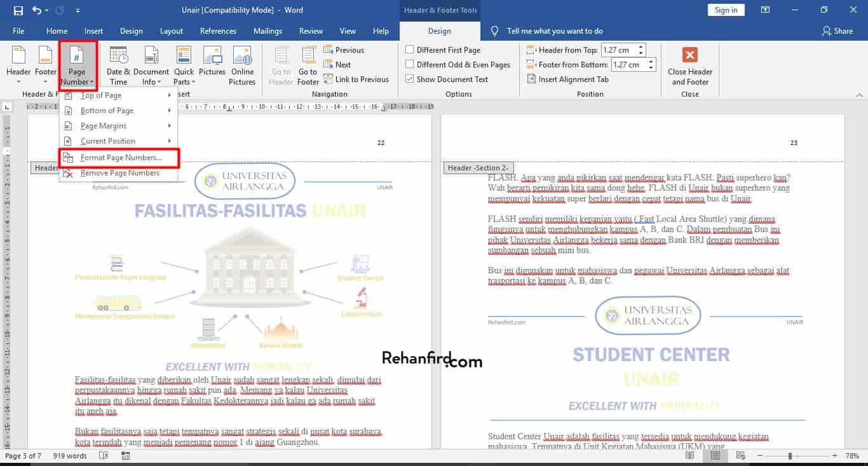Undo the last action
Viewport: 868px width, 466px height.
pyautogui.click(x=36, y=10)
